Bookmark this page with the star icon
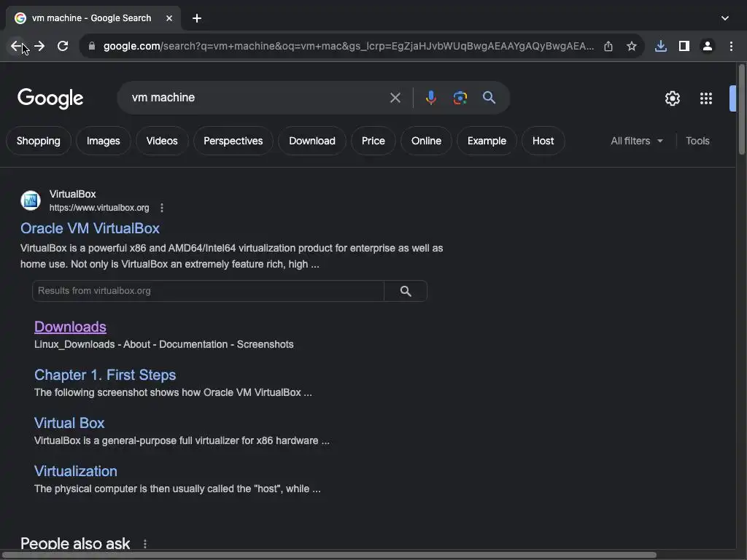Image resolution: width=747 pixels, height=560 pixels. pyautogui.click(x=632, y=46)
